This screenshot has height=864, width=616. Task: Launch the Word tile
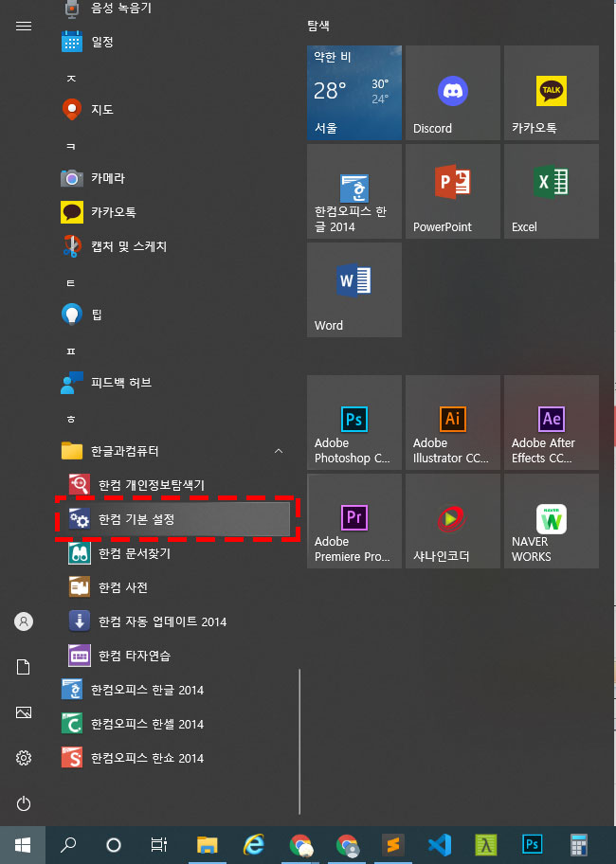[354, 290]
